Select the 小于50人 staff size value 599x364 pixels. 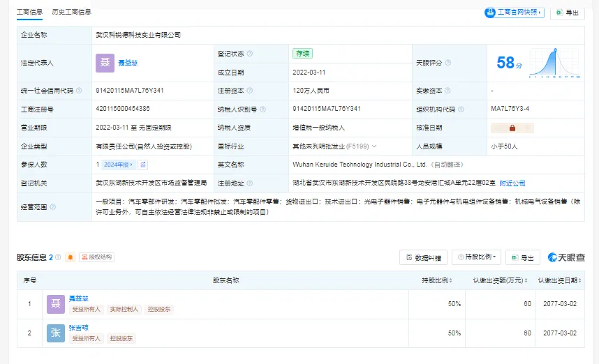[504, 146]
